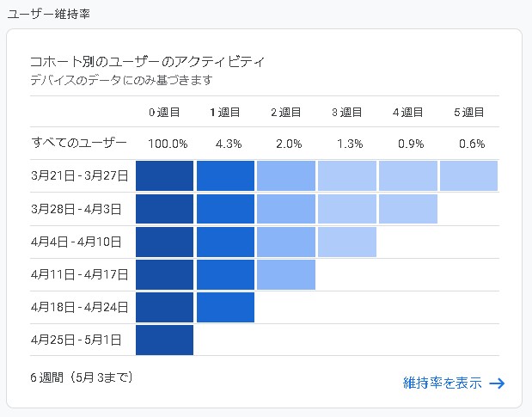532x417 pixels.
Task: Click the 3月21日 - 3月27日 week 5 cell
Action: click(468, 175)
